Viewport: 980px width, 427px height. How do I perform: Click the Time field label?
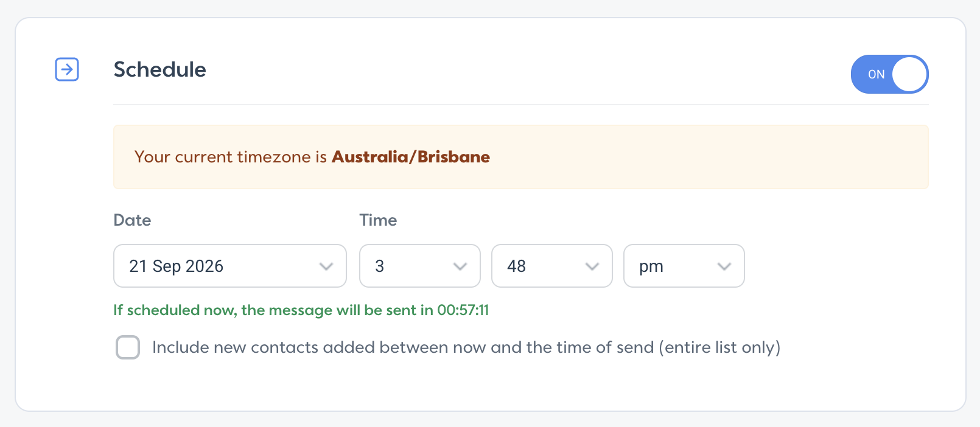[x=378, y=220]
